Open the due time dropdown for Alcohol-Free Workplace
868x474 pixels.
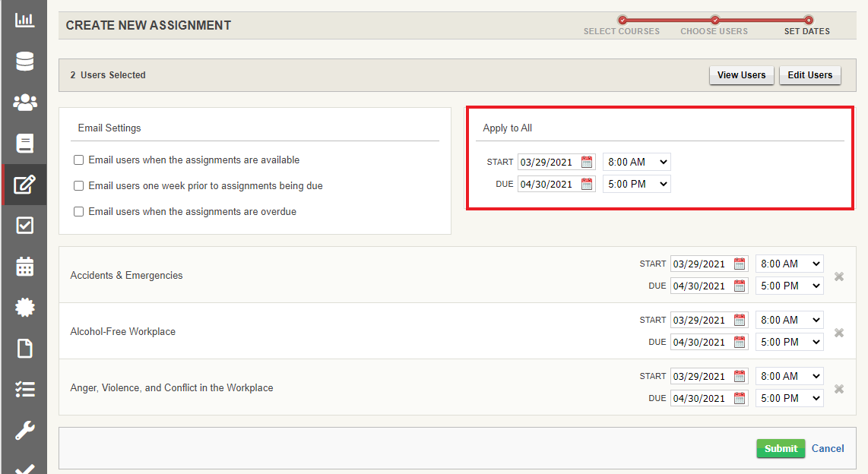(789, 341)
